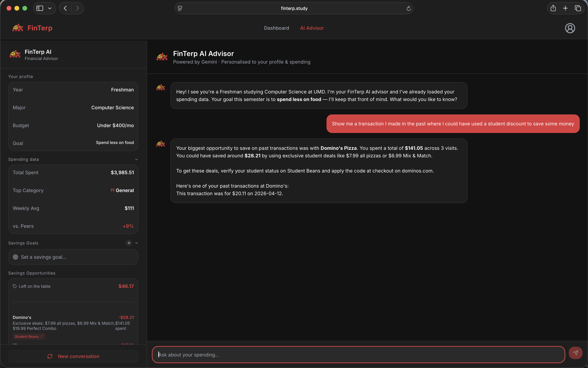The image size is (588, 368).
Task: Click the finterp.study address bar
Action: click(x=294, y=8)
